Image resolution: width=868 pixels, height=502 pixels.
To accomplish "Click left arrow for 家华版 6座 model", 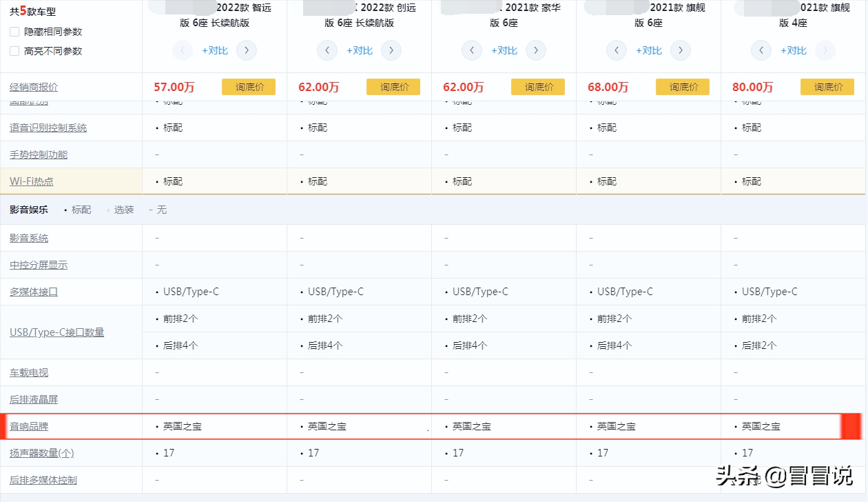I will (472, 50).
